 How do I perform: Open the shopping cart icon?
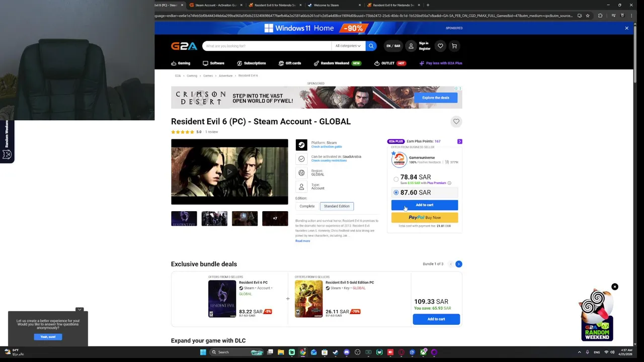(x=454, y=46)
